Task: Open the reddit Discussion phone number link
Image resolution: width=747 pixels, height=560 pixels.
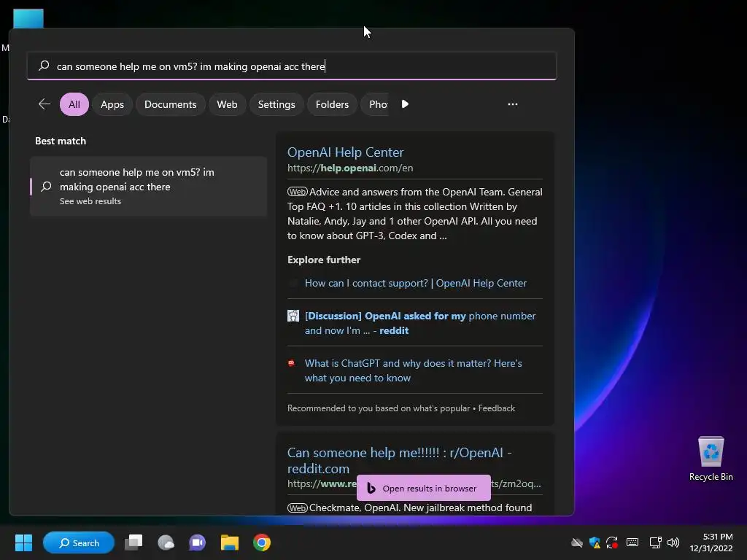Action: click(x=420, y=323)
